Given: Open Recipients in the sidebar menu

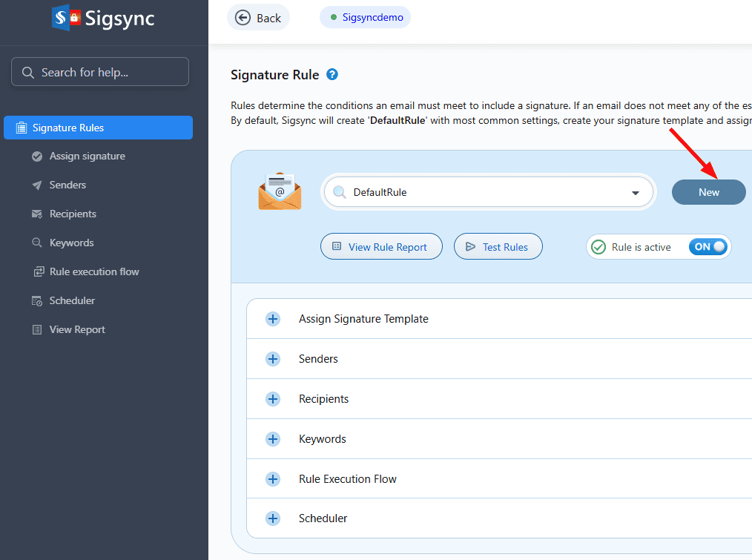Looking at the screenshot, I should (73, 214).
